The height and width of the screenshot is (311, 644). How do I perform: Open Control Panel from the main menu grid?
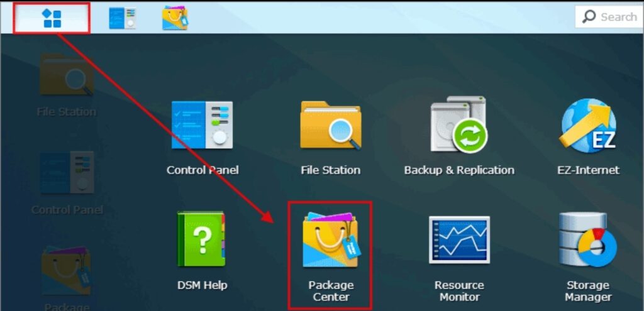202,125
